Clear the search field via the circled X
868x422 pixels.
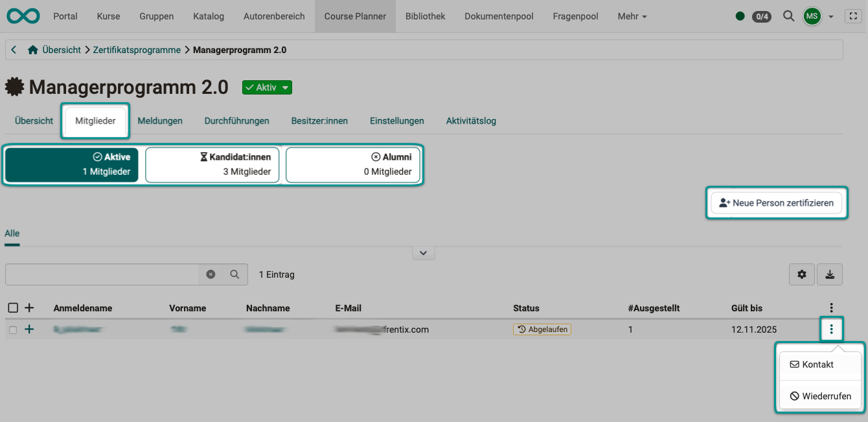(211, 274)
